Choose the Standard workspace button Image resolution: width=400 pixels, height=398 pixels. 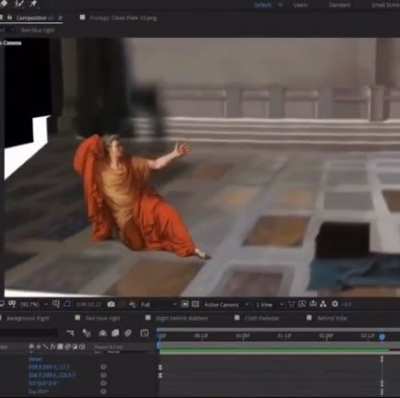pos(340,5)
